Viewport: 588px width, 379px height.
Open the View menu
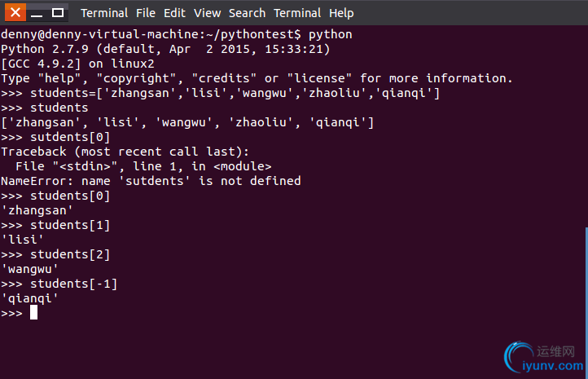coord(207,13)
